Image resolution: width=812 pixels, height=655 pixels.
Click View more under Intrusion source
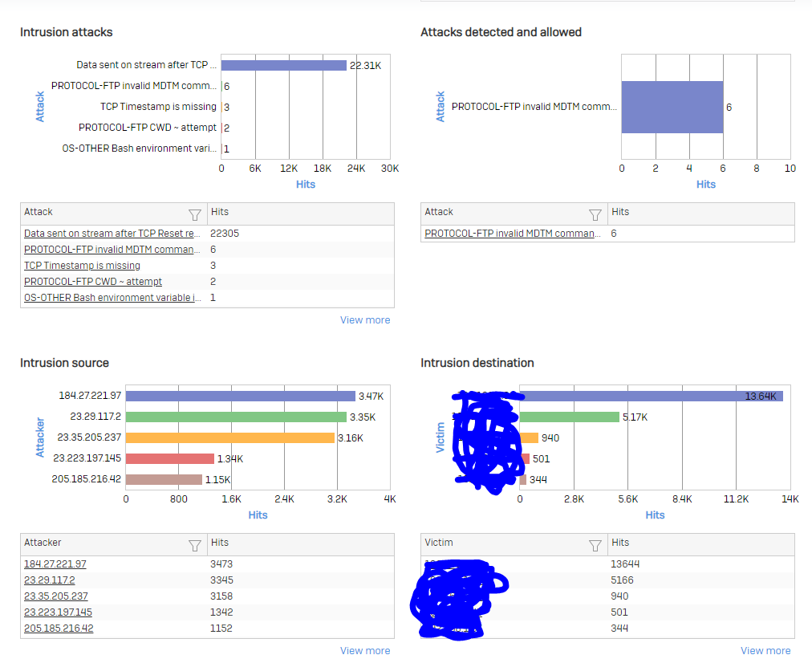pos(365,651)
